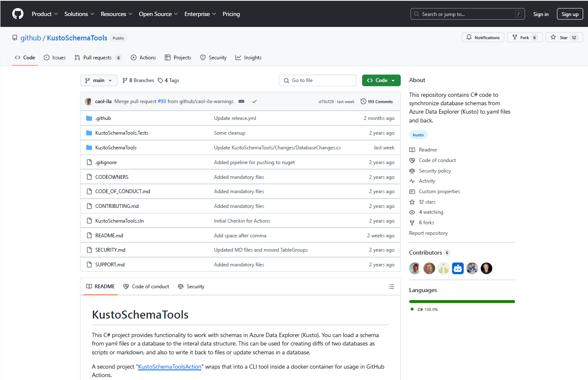Open the README outline list icon
588x380 pixels.
click(x=391, y=287)
